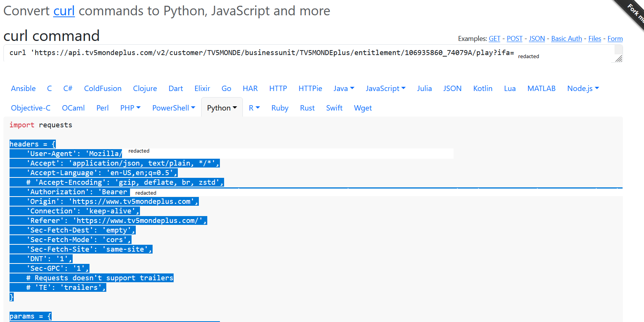Viewport: 644px width, 322px height.
Task: Choose the MATLAB tab
Action: coord(541,89)
